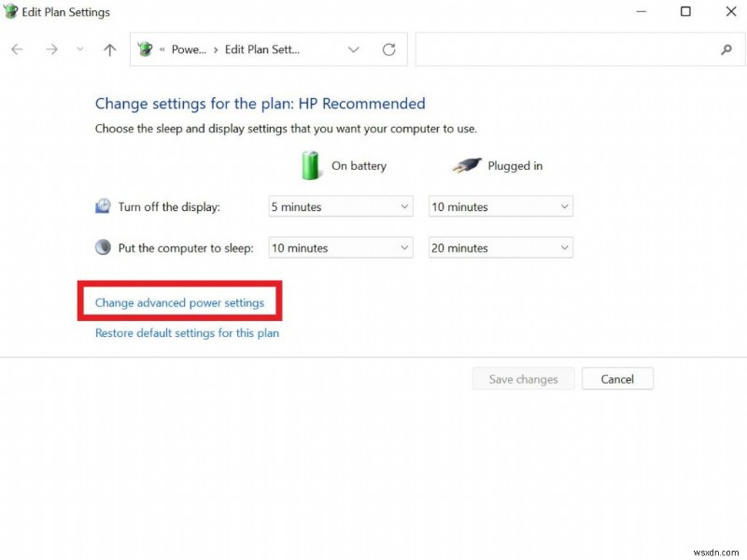The height and width of the screenshot is (560, 747).
Task: Click the sleep icon beside Put the computer to sleep
Action: (103, 247)
